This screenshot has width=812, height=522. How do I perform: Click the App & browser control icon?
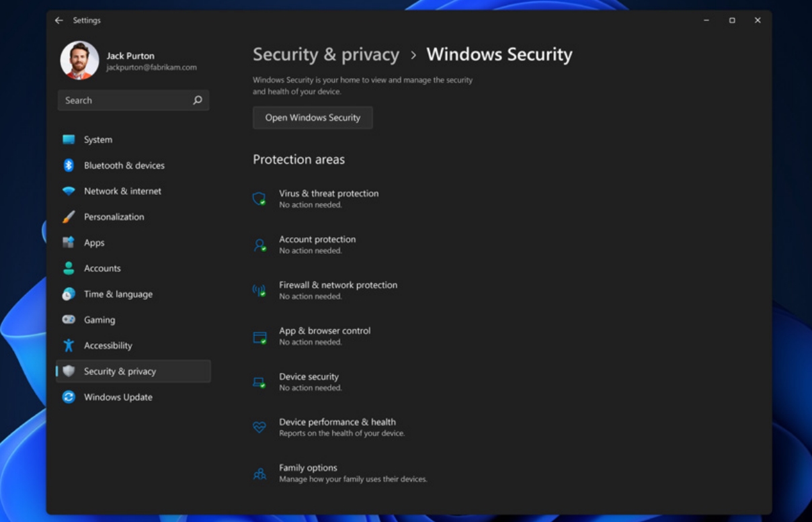pos(259,337)
